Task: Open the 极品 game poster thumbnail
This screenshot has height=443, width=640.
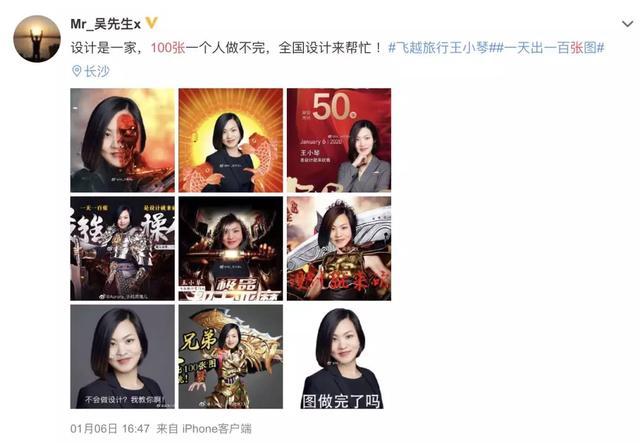Action: [231, 249]
